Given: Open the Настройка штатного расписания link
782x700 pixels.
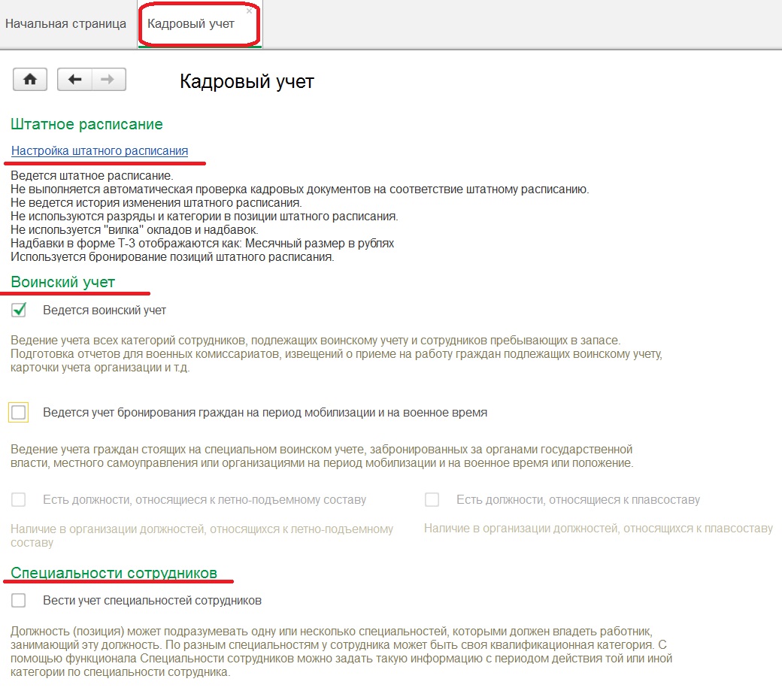Looking at the screenshot, I should point(99,150).
